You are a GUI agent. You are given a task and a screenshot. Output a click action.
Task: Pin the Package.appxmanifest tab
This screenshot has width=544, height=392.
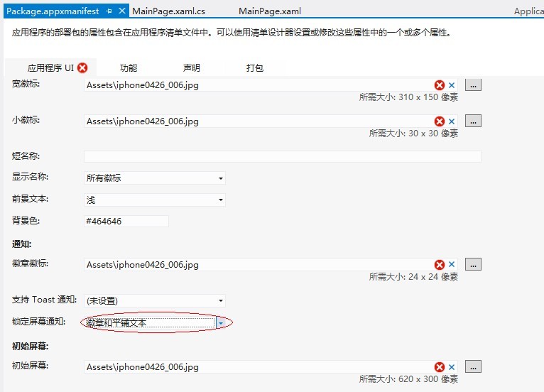(x=109, y=11)
